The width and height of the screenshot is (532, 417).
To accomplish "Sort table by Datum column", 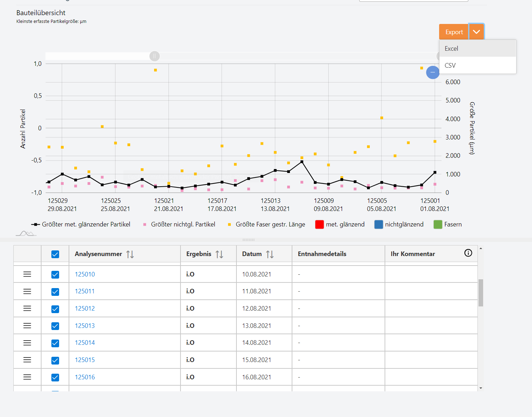I will tap(270, 254).
